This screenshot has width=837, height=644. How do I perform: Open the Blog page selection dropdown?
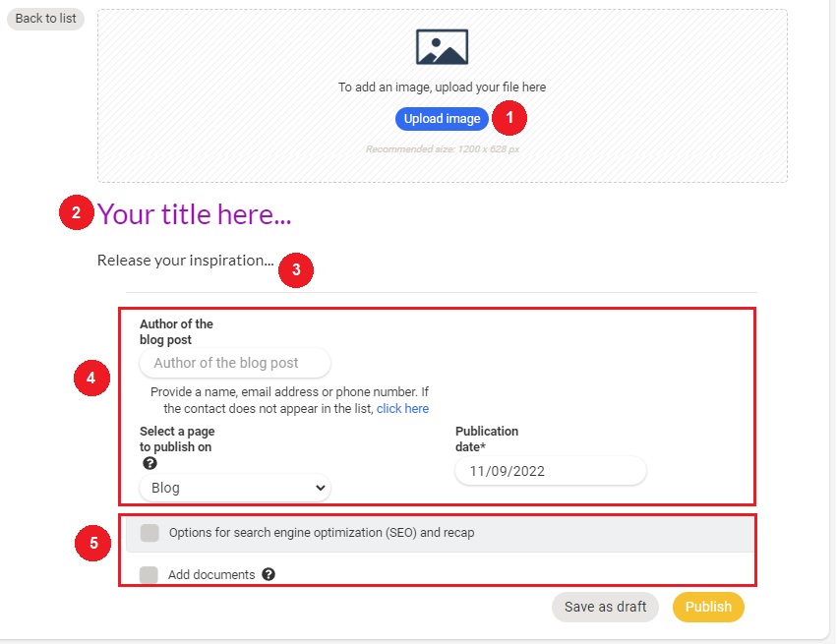(235, 488)
